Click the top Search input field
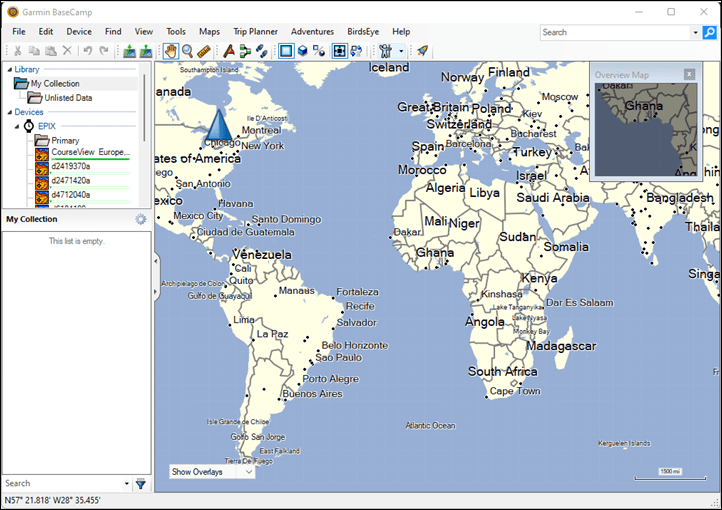 (x=616, y=32)
